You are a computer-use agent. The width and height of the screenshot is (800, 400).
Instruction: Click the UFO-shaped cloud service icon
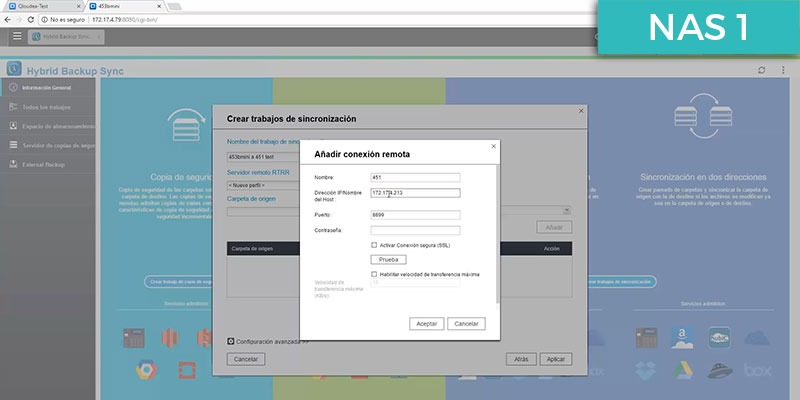pos(720,370)
